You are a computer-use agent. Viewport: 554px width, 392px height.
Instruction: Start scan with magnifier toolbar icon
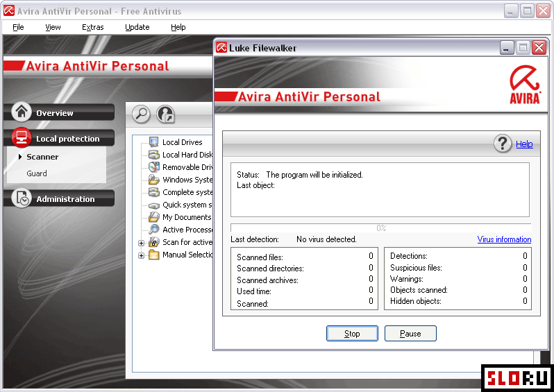point(142,114)
